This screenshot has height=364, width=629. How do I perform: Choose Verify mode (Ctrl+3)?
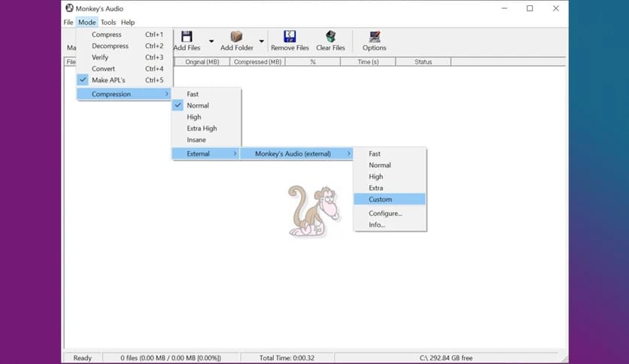pos(124,57)
